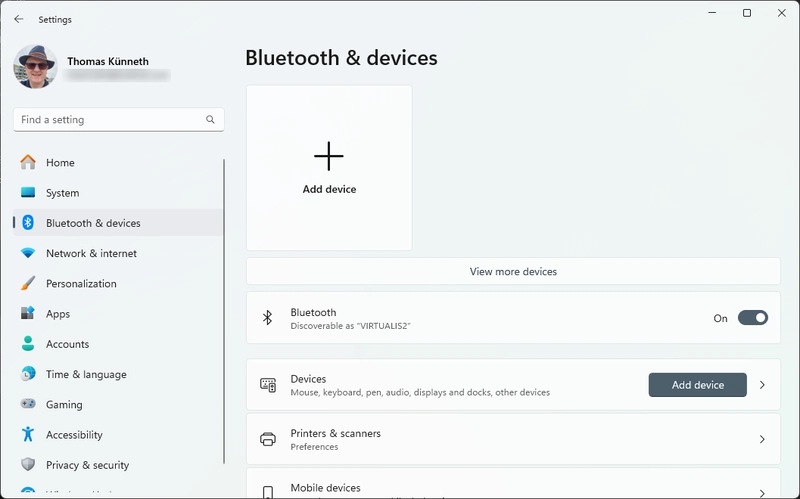Click the Accounts person icon

click(28, 343)
